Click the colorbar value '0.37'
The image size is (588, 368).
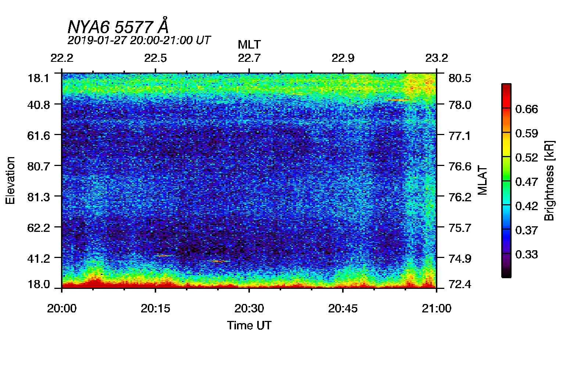click(527, 230)
